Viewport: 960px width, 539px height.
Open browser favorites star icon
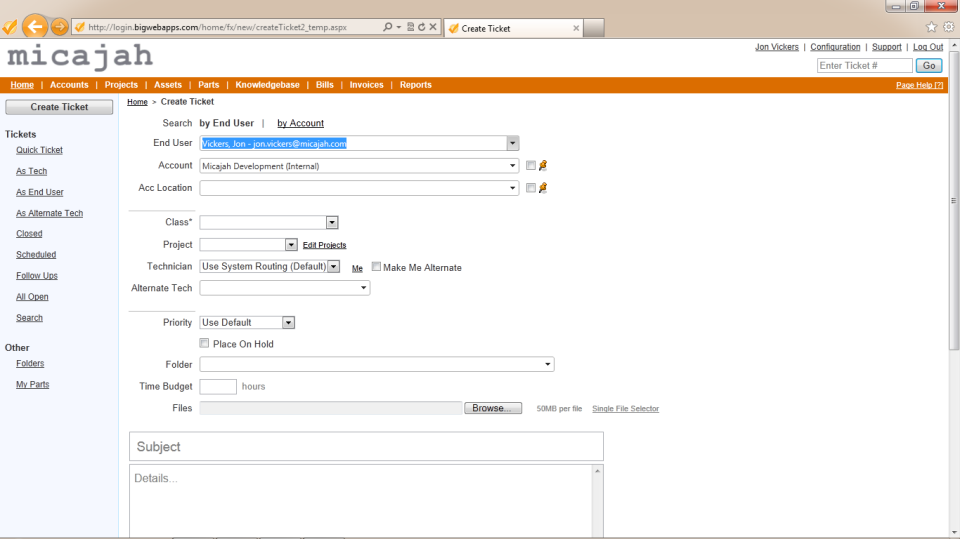click(932, 27)
